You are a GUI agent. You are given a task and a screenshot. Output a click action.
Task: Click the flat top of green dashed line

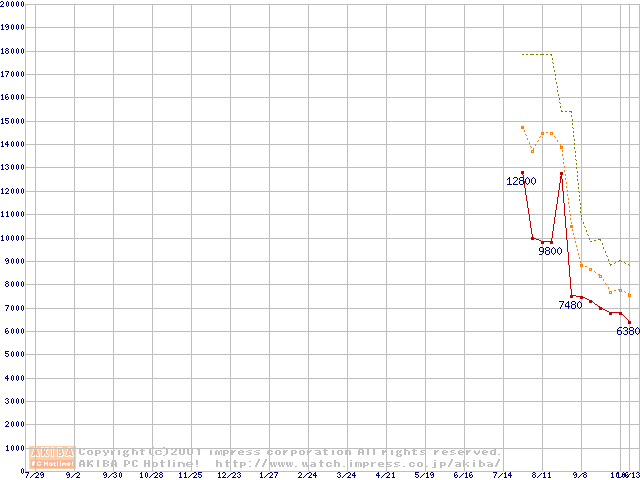click(x=537, y=54)
